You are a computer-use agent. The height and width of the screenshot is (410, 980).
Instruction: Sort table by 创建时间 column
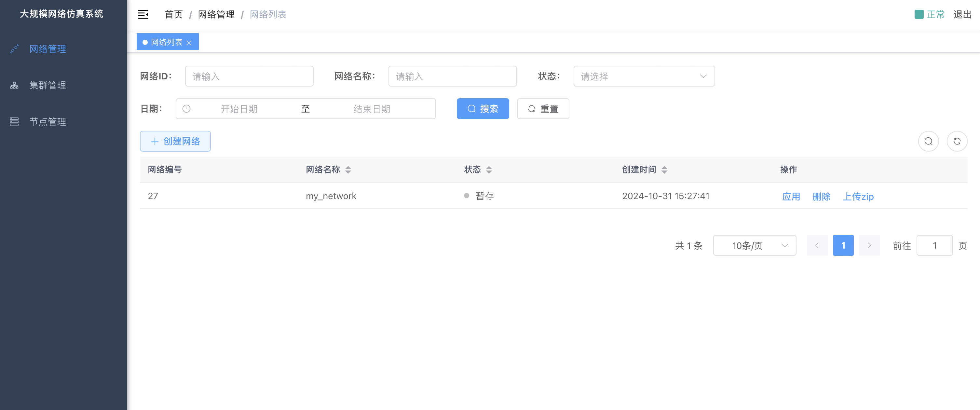(x=664, y=170)
